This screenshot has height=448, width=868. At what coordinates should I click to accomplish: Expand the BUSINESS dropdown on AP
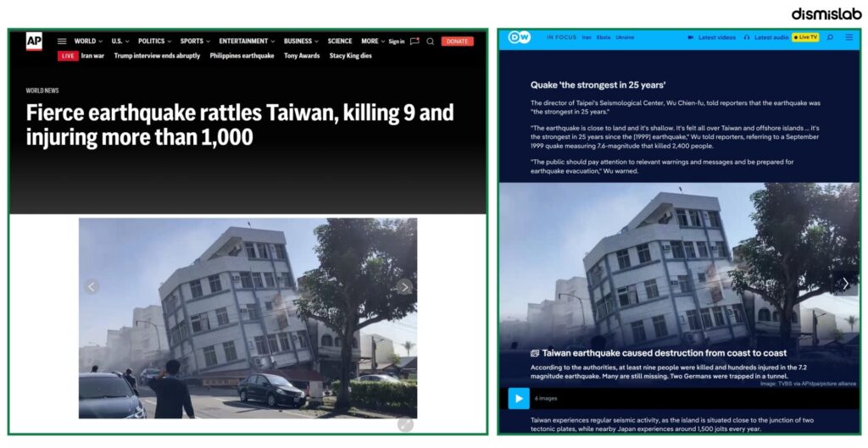[301, 41]
